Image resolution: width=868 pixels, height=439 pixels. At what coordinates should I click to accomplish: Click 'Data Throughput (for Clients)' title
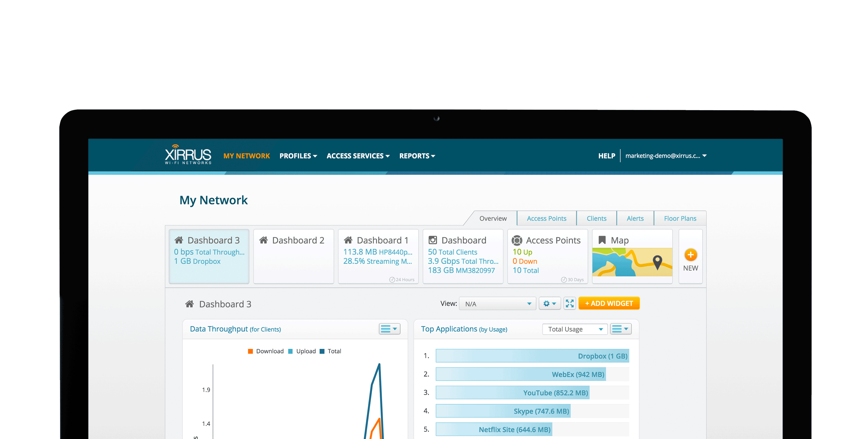click(235, 329)
